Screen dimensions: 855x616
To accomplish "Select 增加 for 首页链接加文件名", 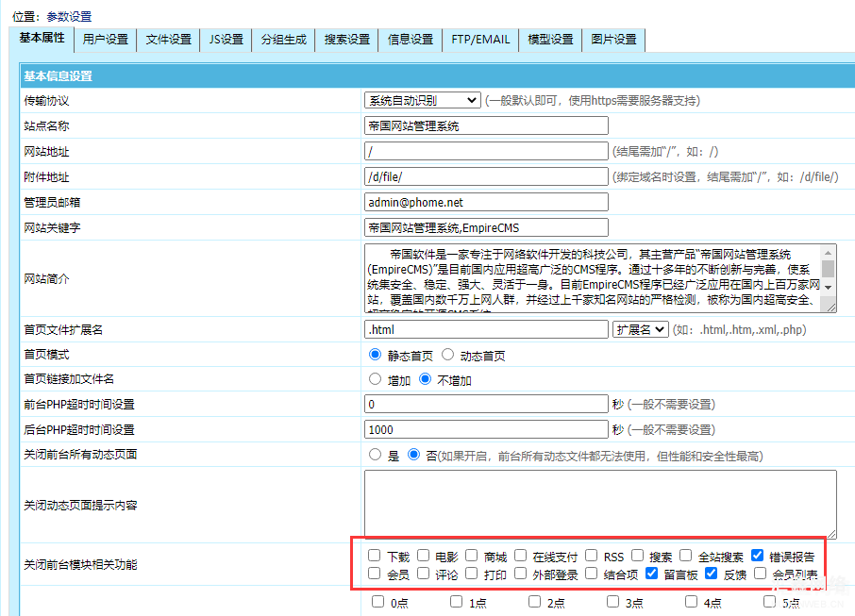I will pyautogui.click(x=375, y=380).
